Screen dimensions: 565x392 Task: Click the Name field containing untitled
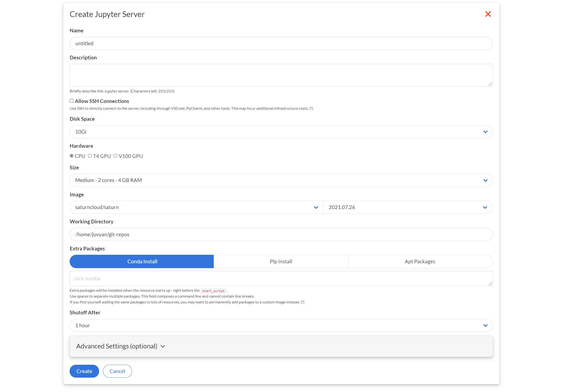[x=281, y=43]
